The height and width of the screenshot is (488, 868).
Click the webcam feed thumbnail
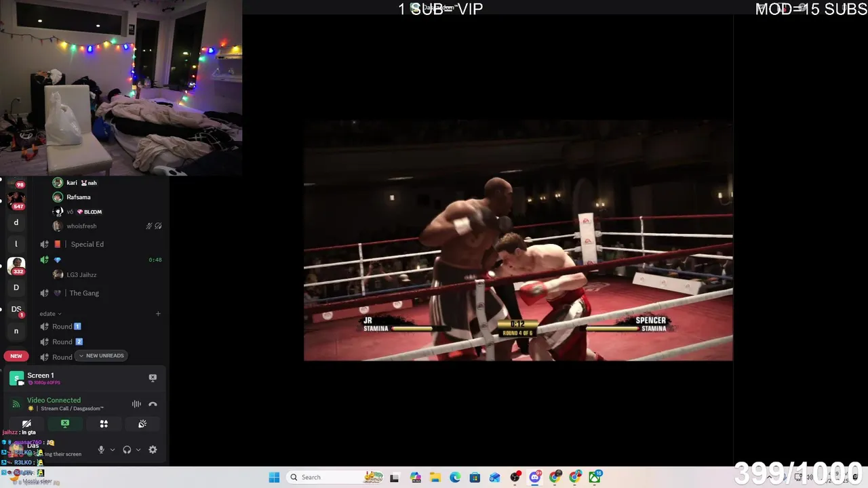pyautogui.click(x=121, y=88)
